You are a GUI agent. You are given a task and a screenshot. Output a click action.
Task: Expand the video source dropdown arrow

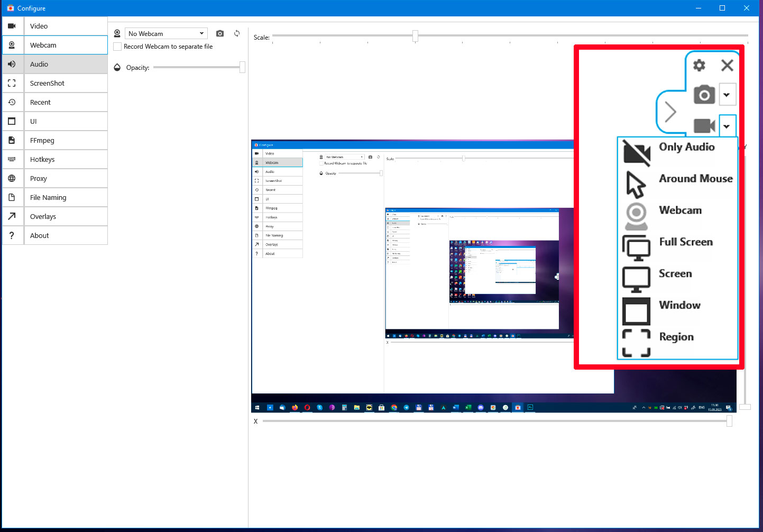point(727,126)
